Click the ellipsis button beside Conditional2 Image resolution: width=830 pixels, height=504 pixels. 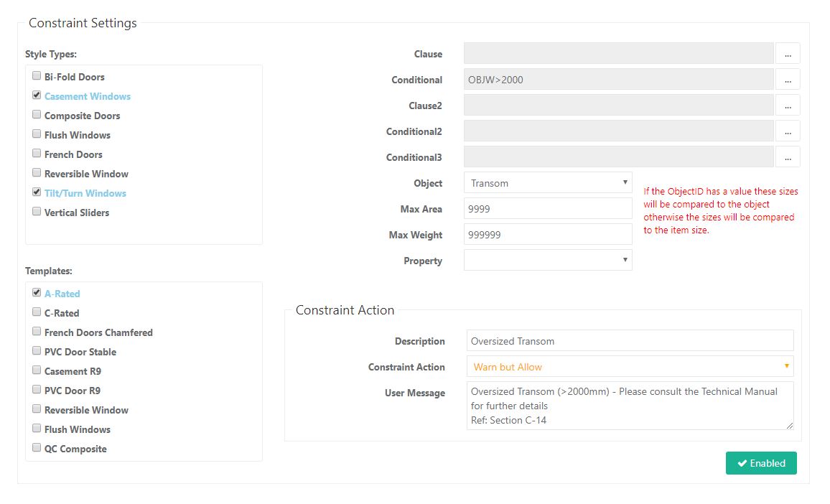pos(788,131)
